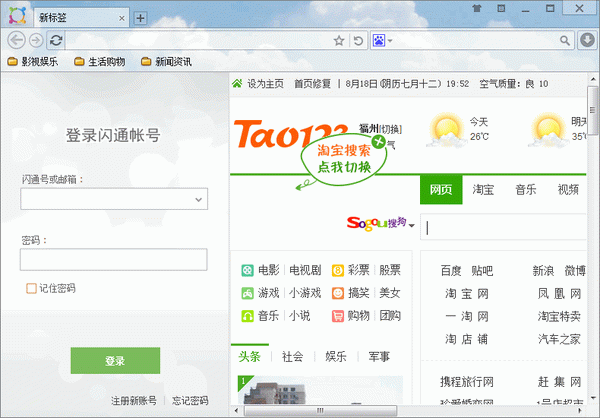Open 携程旅行网 site link

[x=466, y=382]
